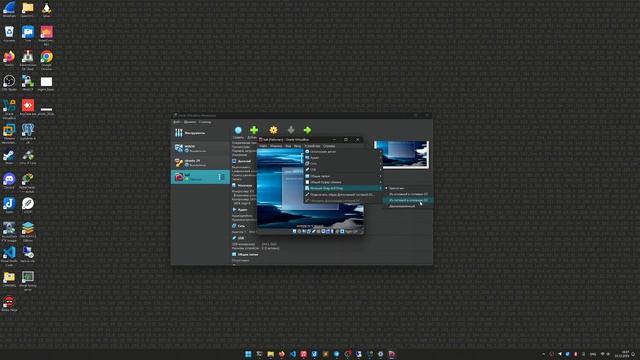Viewport: 640px width, 360px height.
Task: Open VM settings via orange gear icon
Action: (x=273, y=130)
